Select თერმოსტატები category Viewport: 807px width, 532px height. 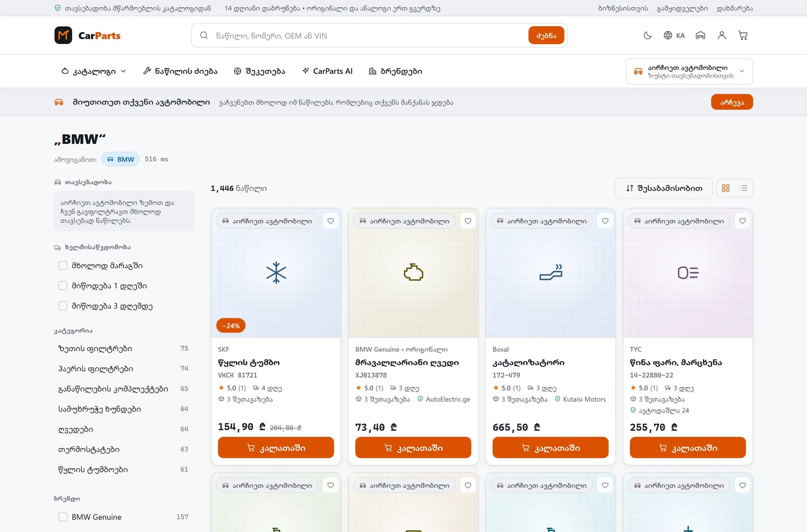click(123, 449)
